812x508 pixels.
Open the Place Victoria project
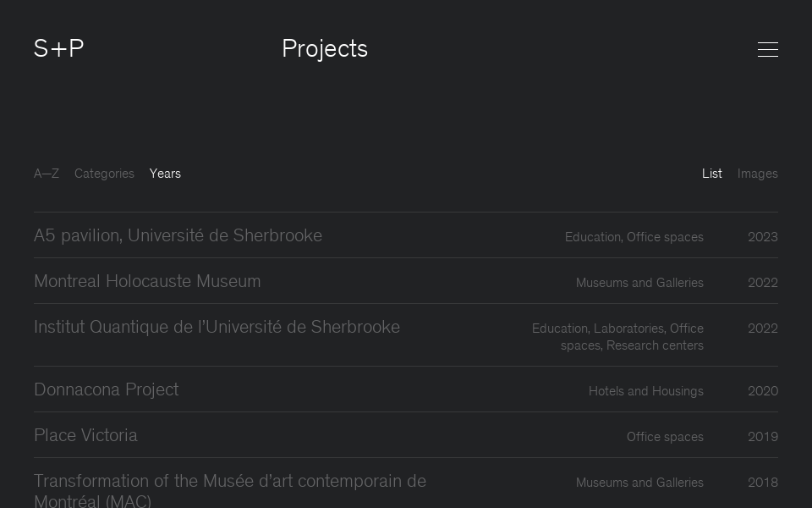(85, 435)
